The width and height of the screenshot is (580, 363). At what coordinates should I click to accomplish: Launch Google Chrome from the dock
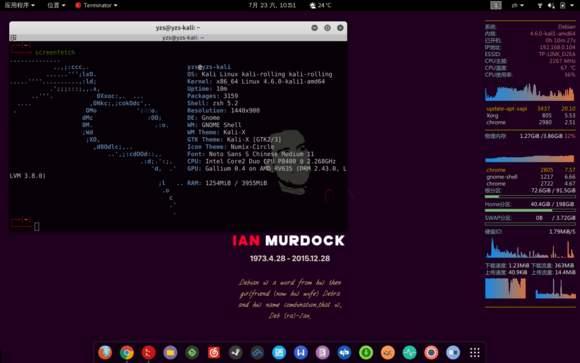pos(127,353)
